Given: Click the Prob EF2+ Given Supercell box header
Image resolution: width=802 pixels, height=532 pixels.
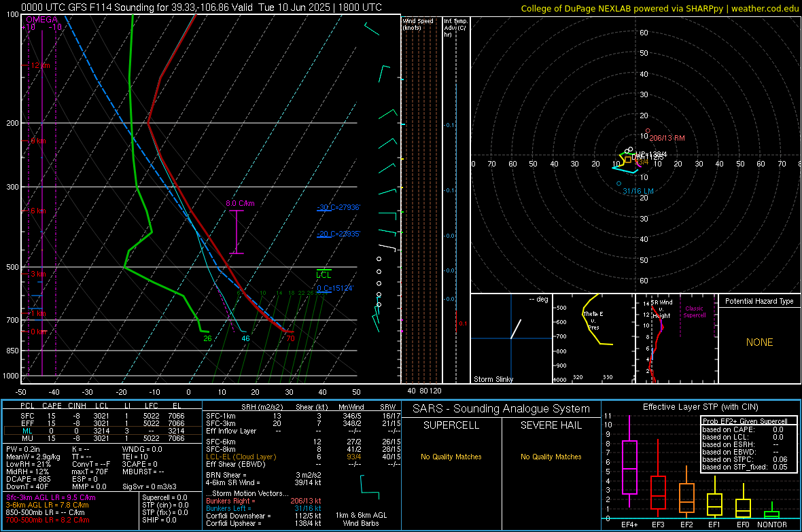Looking at the screenshot, I should pyautogui.click(x=745, y=421).
